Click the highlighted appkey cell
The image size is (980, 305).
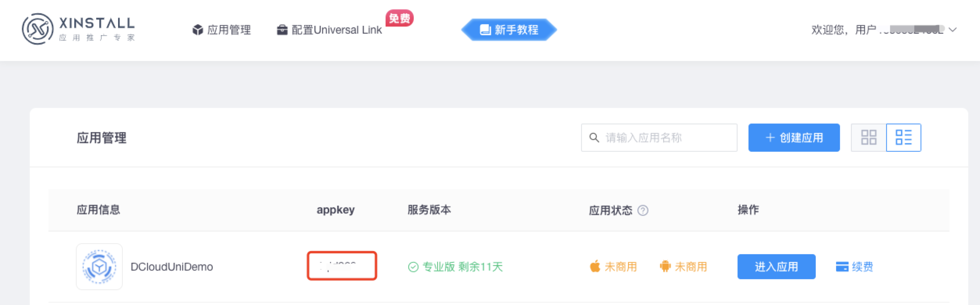tap(341, 266)
